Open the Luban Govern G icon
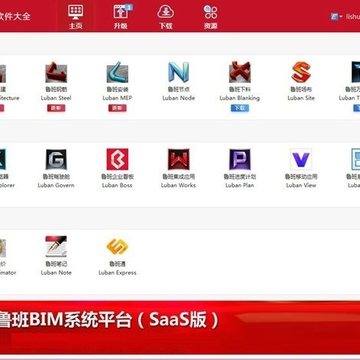Viewport: 360px width, 360px height. [56, 159]
